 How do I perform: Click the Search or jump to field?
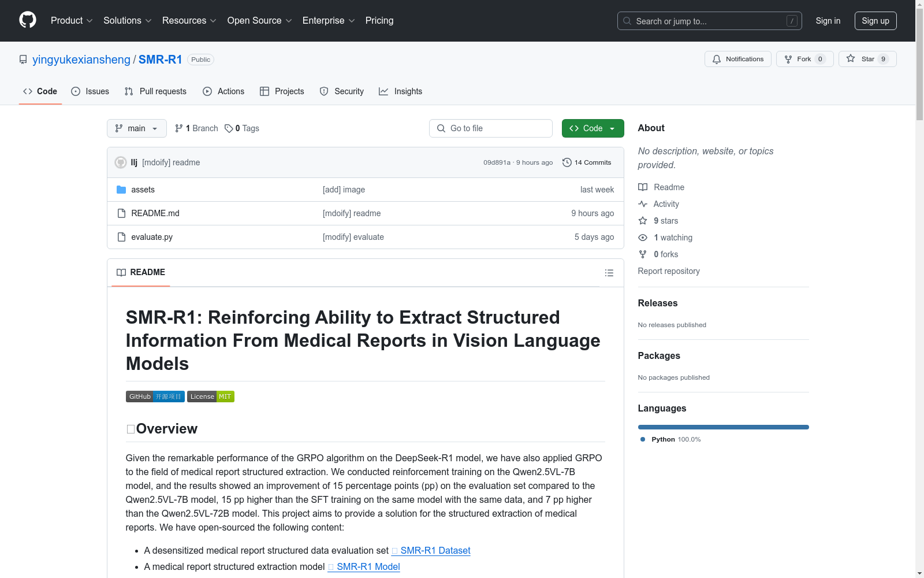point(710,21)
